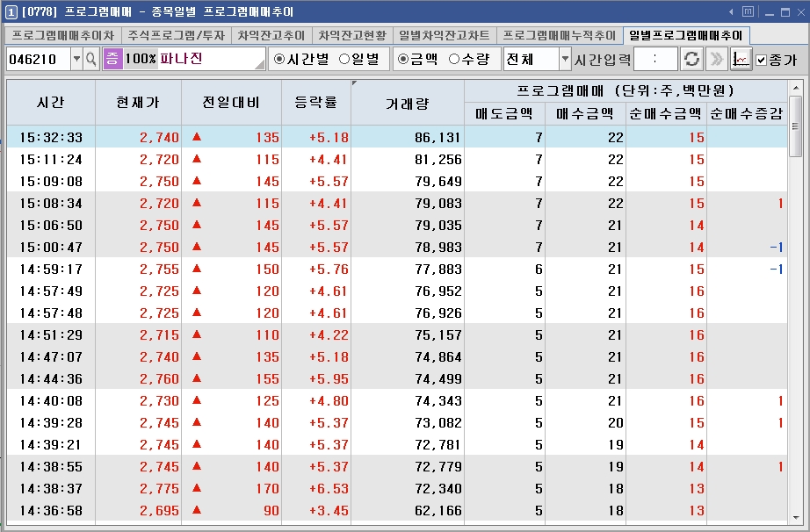Open the chart view icon
The width and height of the screenshot is (810, 532).
click(741, 59)
